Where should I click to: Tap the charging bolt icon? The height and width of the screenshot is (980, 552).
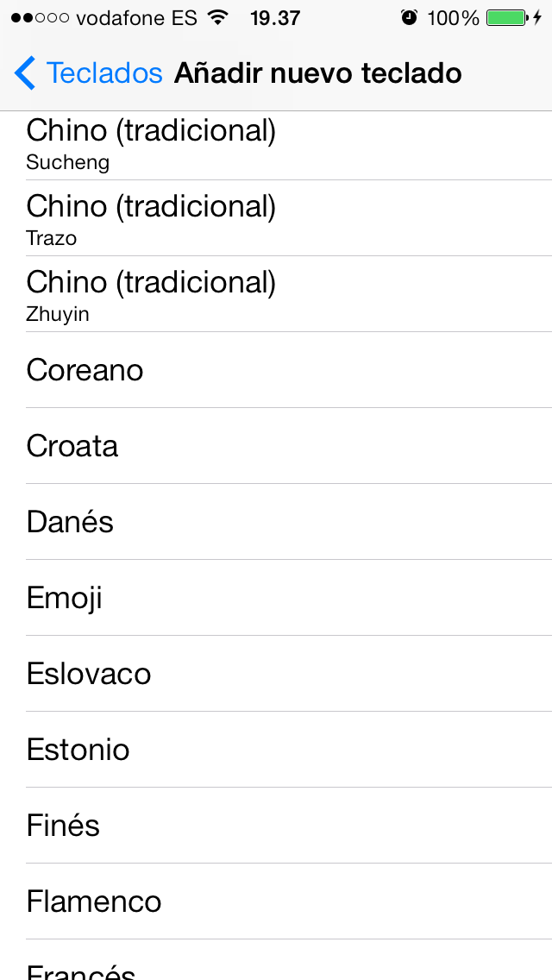pyautogui.click(x=538, y=17)
